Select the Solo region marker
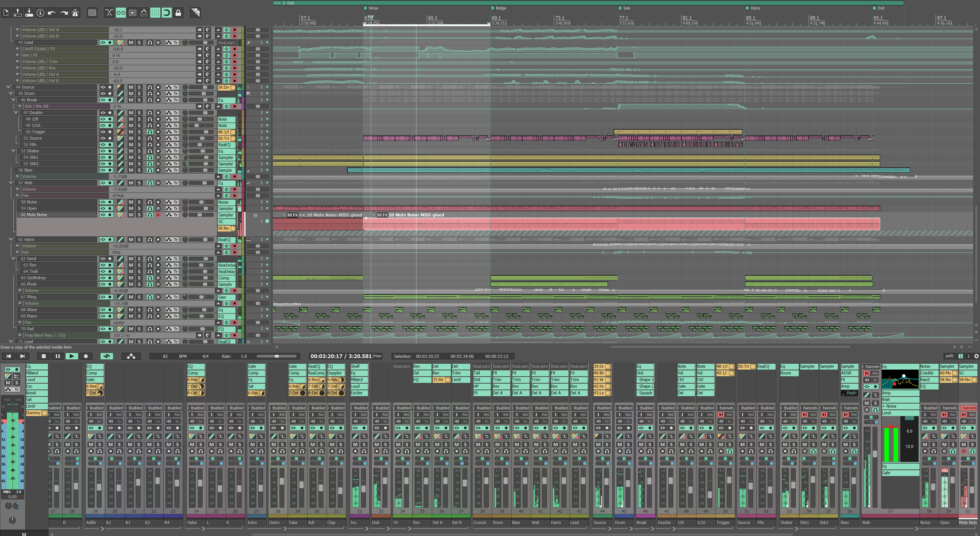This screenshot has width=980, height=536. coord(624,8)
